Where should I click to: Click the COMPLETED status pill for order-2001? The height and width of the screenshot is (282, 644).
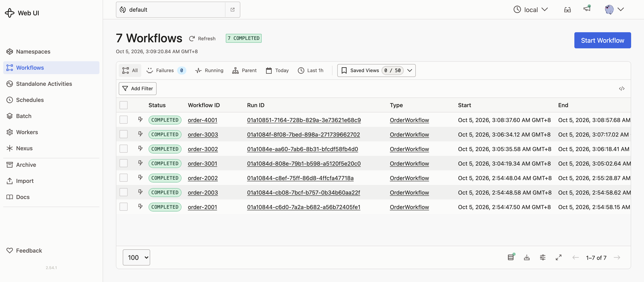click(165, 207)
